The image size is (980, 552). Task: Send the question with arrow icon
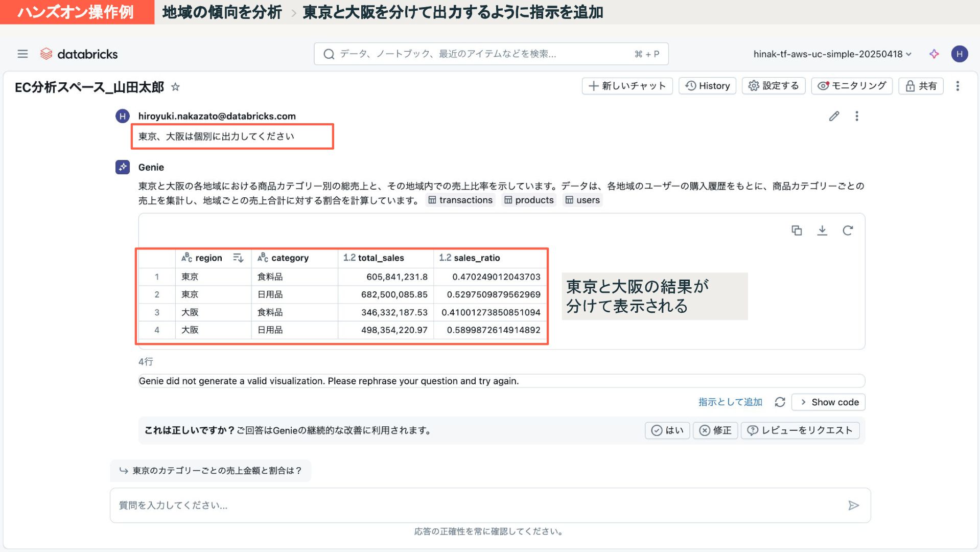pyautogui.click(x=853, y=505)
